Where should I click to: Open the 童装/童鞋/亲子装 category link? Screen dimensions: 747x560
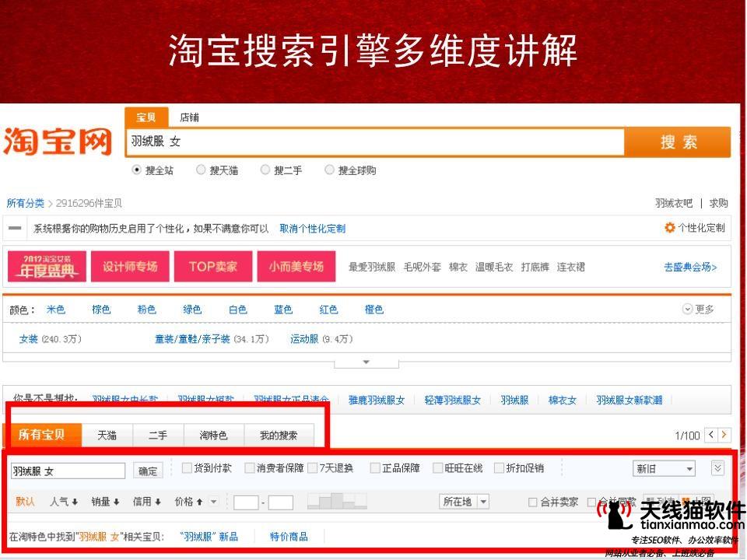pyautogui.click(x=192, y=339)
